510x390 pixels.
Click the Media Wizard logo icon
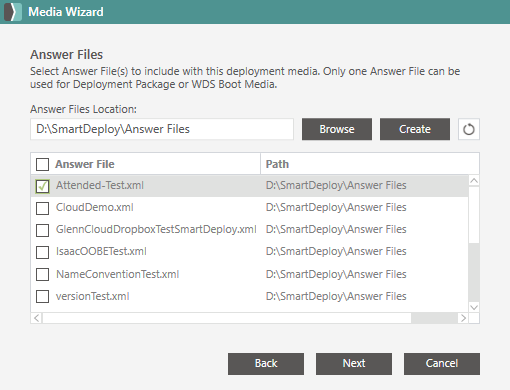13,12
